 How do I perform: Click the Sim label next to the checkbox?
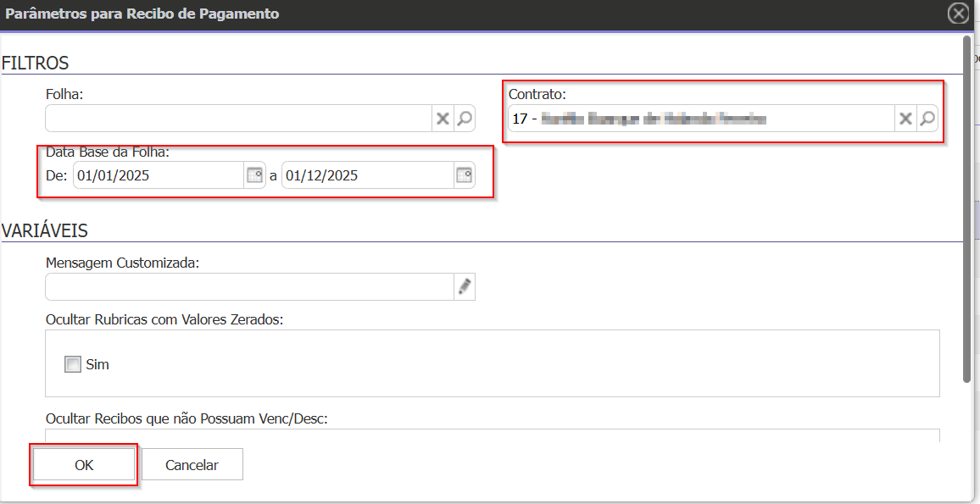point(97,365)
